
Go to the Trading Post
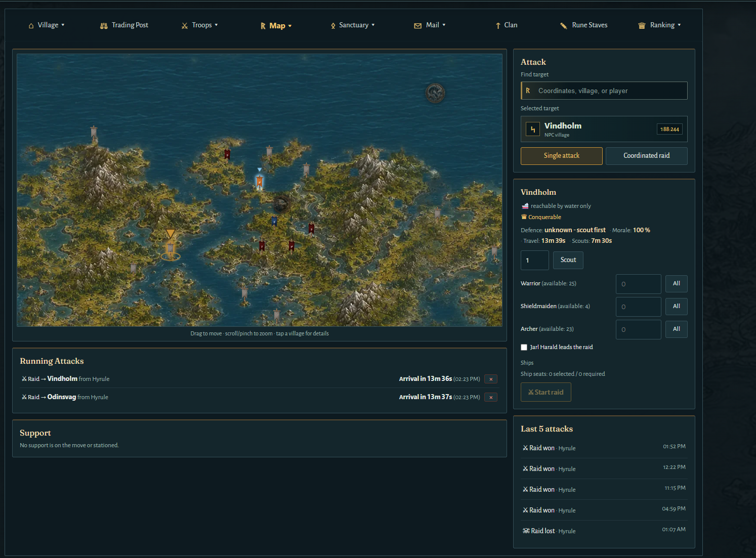coord(124,25)
